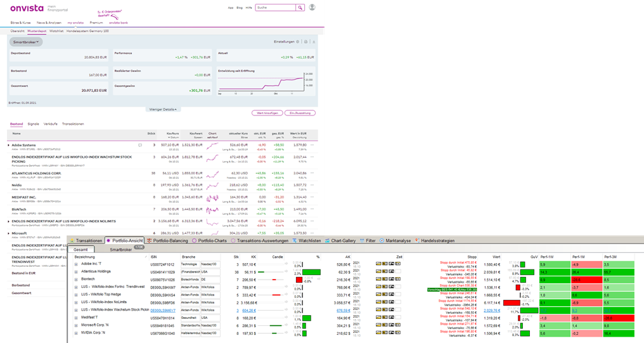Viewport: 644px width, 343px height.
Task: Select Smartbroker tab in portfolio tool
Action: pos(120,249)
